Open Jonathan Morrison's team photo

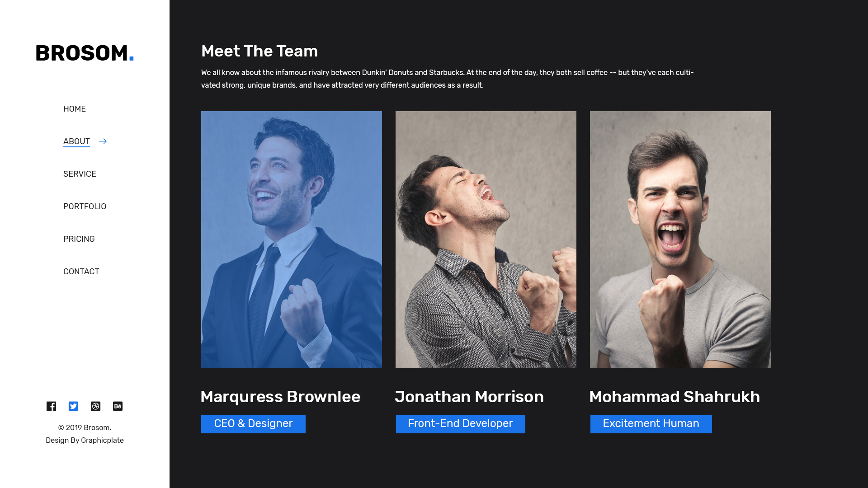486,239
